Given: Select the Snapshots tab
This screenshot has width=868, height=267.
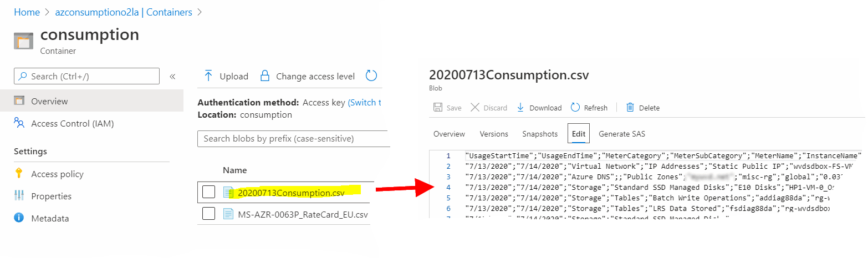Looking at the screenshot, I should pos(540,134).
